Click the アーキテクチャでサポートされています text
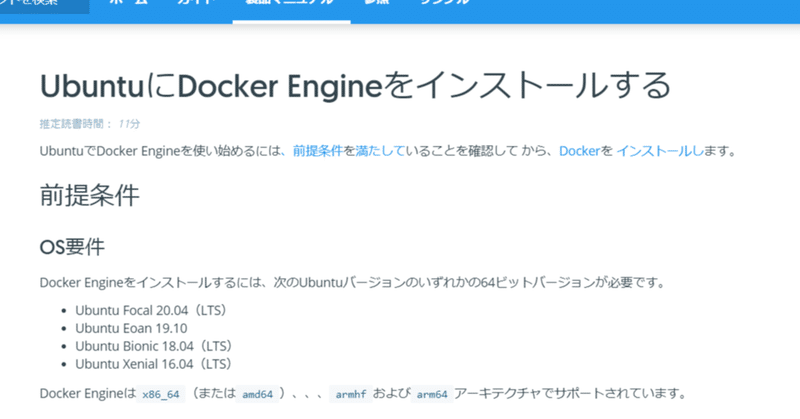The height and width of the screenshot is (419, 800). tap(570, 393)
